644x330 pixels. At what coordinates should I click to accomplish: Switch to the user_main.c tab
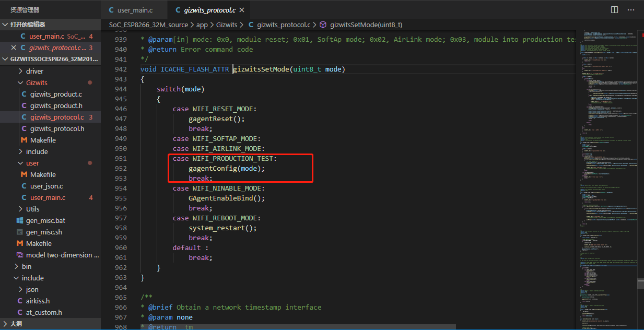(134, 10)
